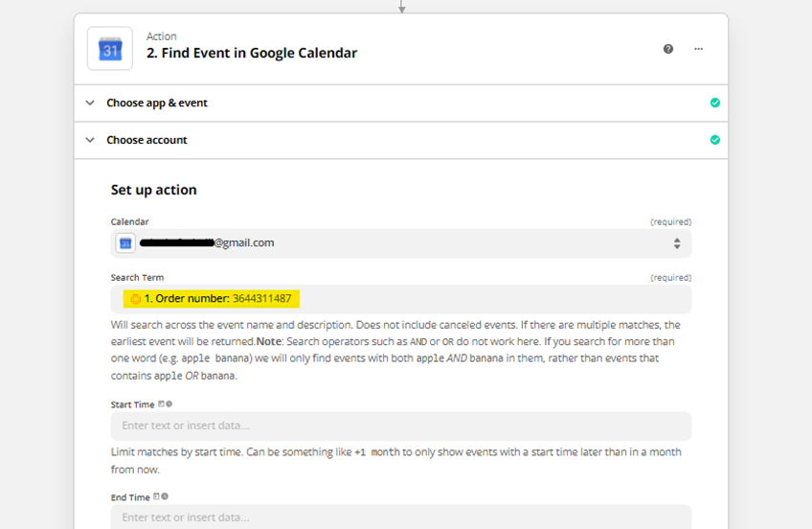Click the Set up action heading
The height and width of the screenshot is (529, 812).
click(154, 190)
